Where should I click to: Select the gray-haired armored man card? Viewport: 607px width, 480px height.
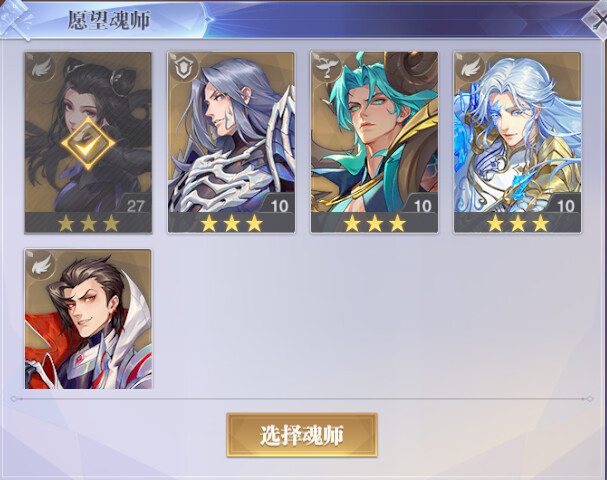(231, 142)
